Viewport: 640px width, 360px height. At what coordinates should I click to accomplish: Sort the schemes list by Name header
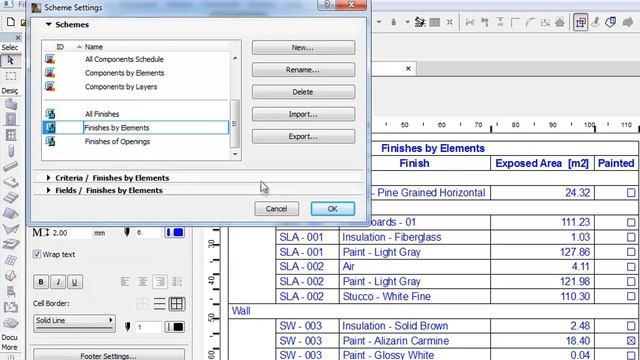[x=93, y=47]
